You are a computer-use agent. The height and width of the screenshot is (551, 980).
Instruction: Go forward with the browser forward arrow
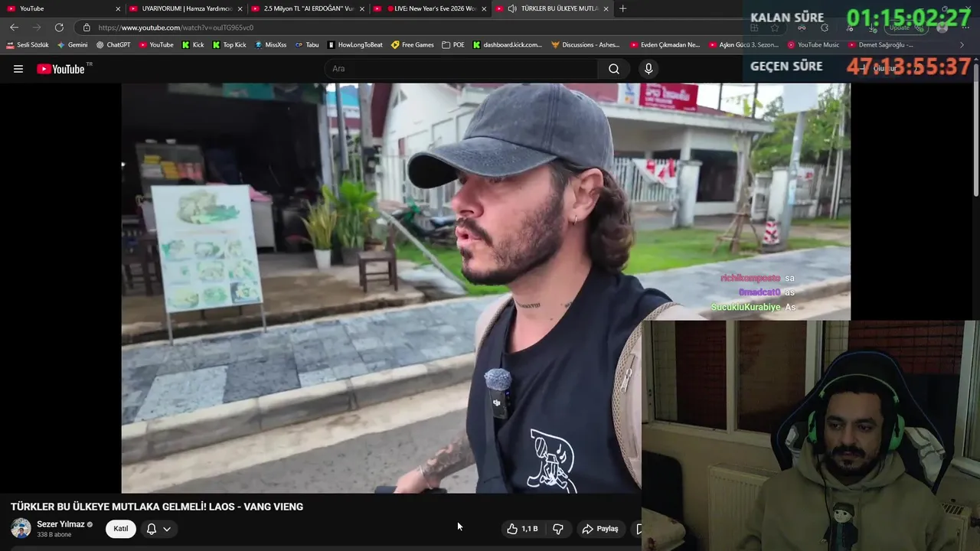(36, 28)
